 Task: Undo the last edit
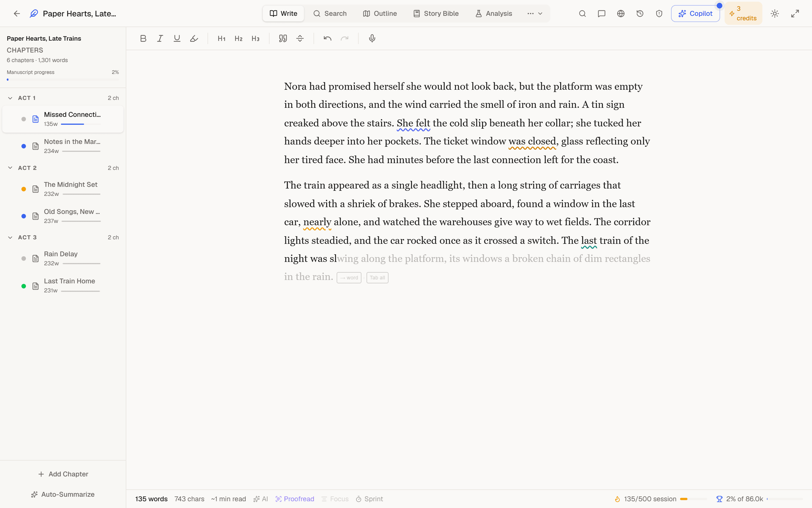[328, 38]
